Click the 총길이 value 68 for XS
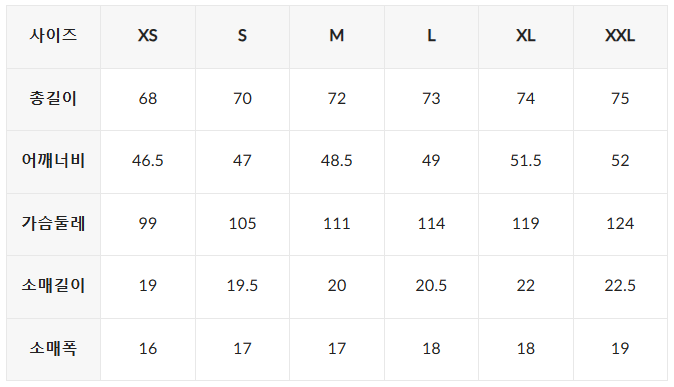 point(148,99)
